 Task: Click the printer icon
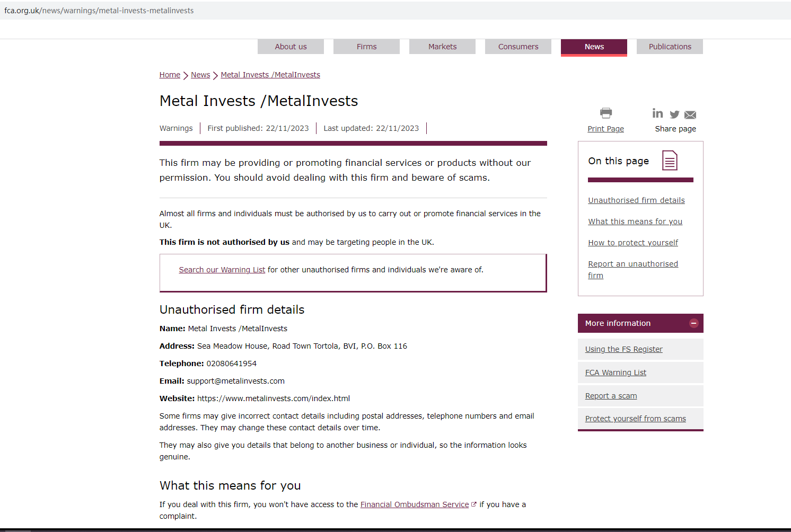point(605,112)
